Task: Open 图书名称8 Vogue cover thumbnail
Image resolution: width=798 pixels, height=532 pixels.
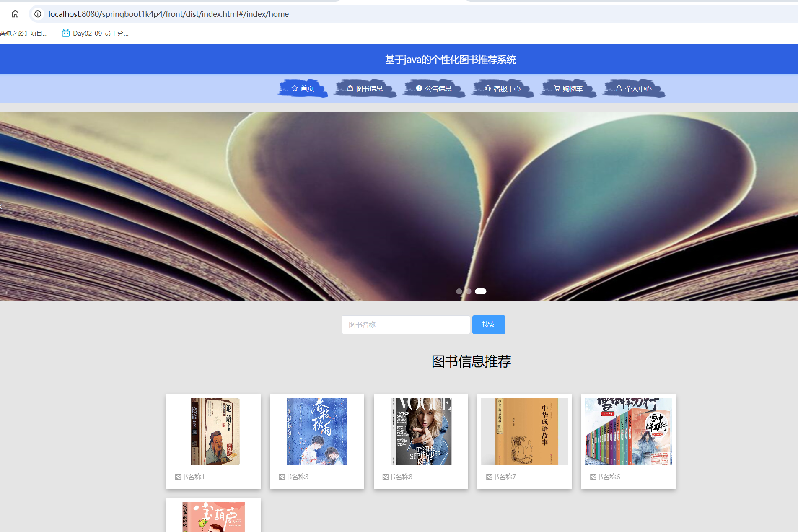Action: coord(421,431)
